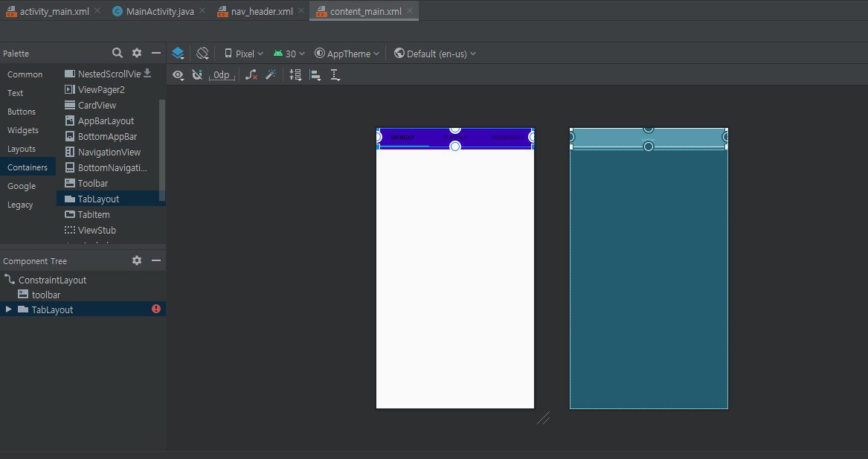Download NestedScrollView dependency icon
The image size is (868, 459).
(148, 73)
